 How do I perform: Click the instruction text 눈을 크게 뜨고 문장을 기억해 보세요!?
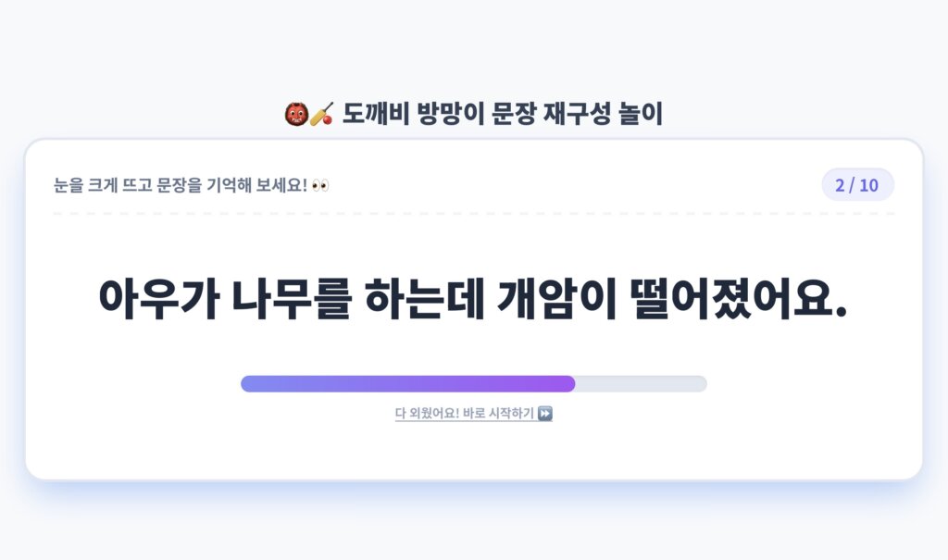181,185
